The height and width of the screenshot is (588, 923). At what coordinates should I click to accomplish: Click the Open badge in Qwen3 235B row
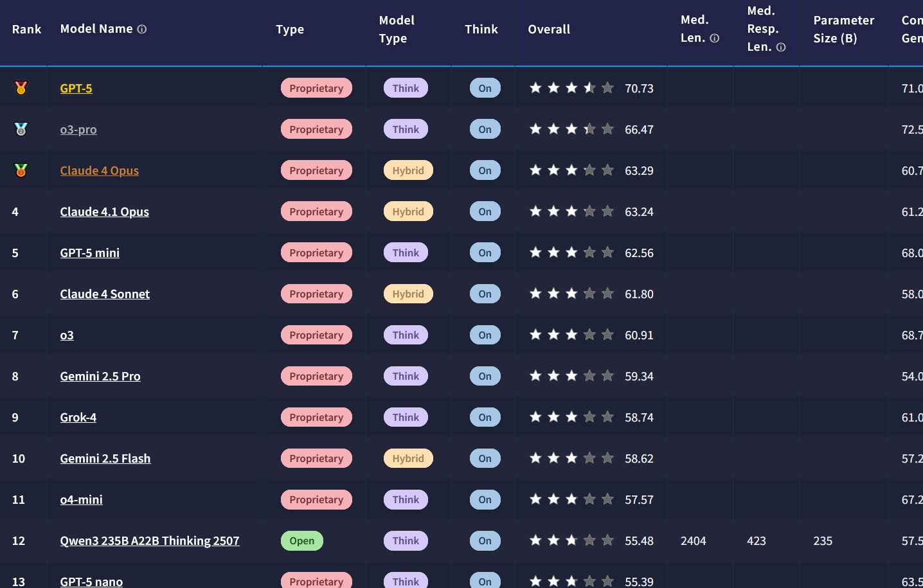(x=302, y=540)
